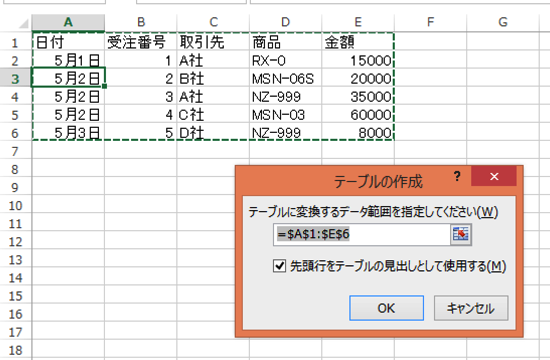Click cell with amount 8000

[x=358, y=133]
